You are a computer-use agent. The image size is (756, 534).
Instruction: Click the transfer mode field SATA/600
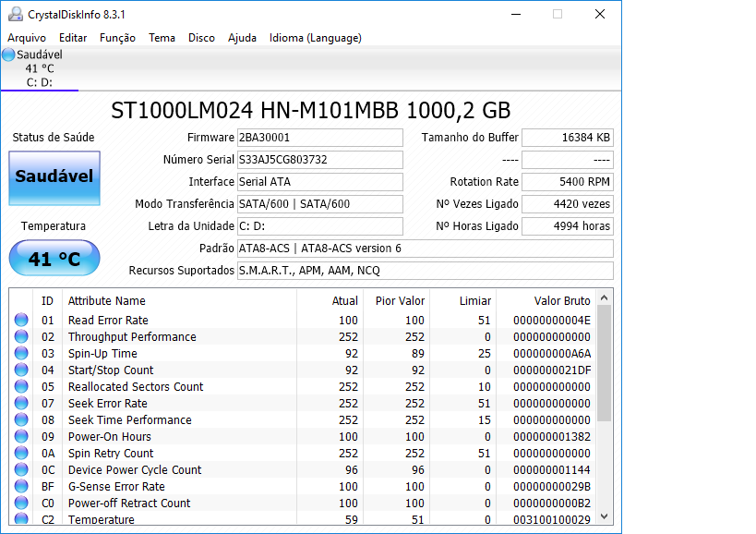tap(319, 204)
